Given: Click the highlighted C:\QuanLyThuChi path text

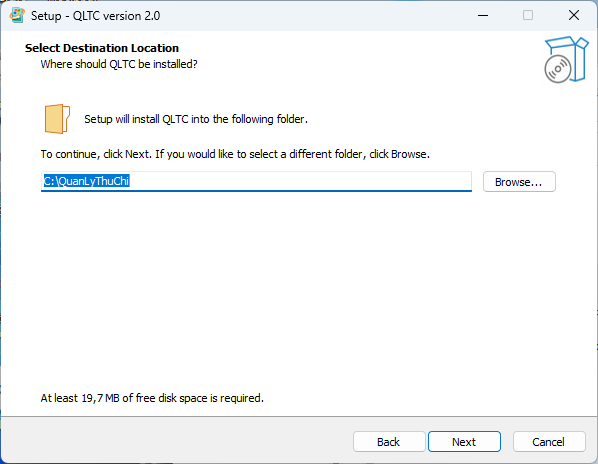Looking at the screenshot, I should click(87, 181).
